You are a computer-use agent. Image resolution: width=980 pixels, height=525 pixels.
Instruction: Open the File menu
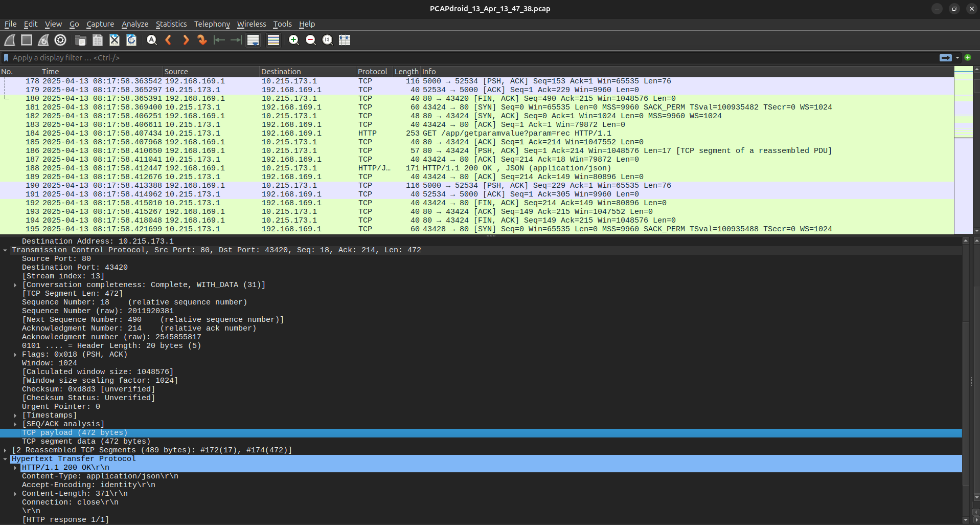pos(10,24)
